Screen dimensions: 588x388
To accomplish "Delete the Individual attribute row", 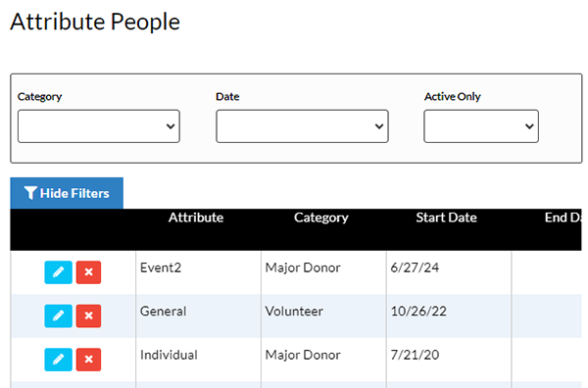I will pos(88,360).
